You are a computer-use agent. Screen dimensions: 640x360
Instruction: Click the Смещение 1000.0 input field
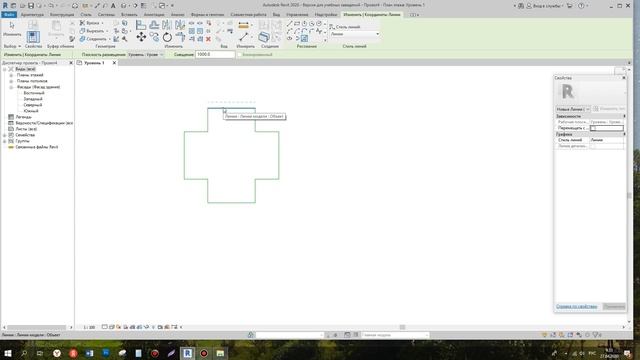pyautogui.click(x=215, y=54)
